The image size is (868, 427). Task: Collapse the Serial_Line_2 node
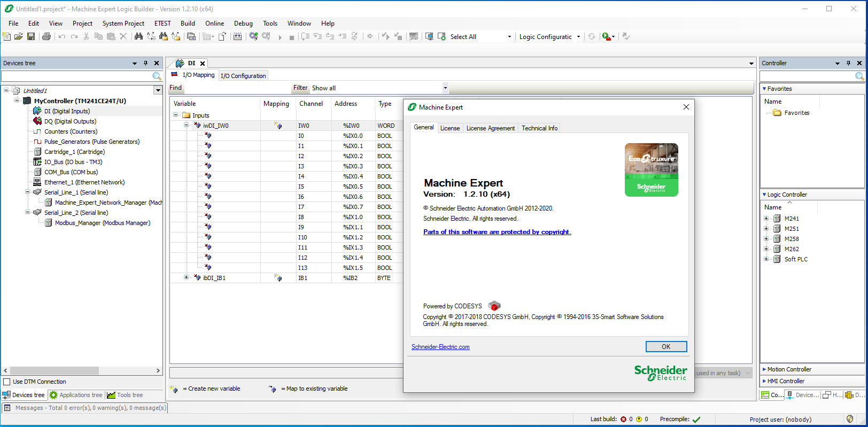pos(27,212)
